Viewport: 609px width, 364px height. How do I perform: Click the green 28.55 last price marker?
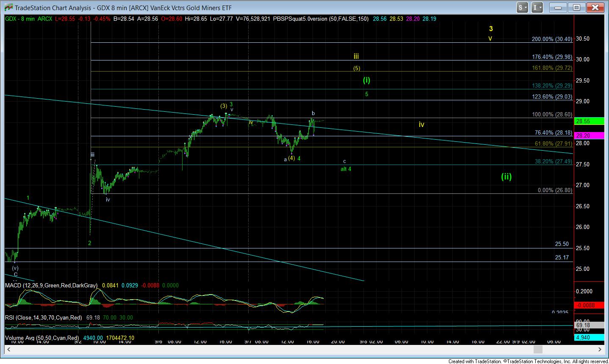pyautogui.click(x=589, y=121)
